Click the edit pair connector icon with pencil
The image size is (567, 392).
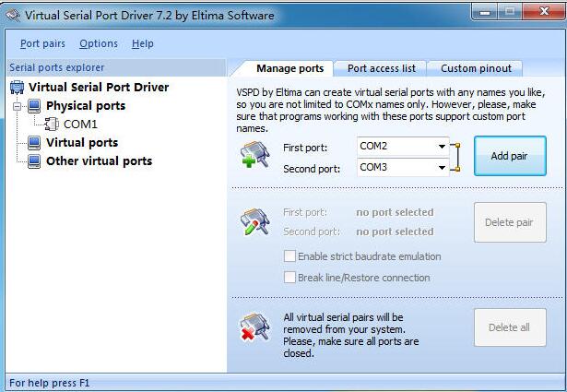coord(255,221)
